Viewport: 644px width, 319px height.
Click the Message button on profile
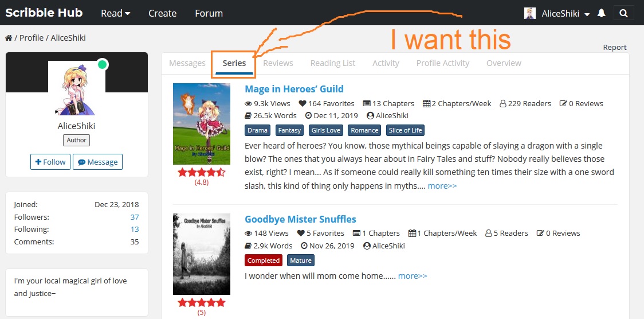coord(98,162)
